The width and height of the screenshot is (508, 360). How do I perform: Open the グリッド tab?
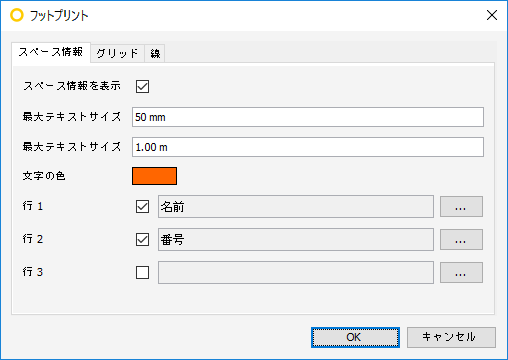coord(117,53)
